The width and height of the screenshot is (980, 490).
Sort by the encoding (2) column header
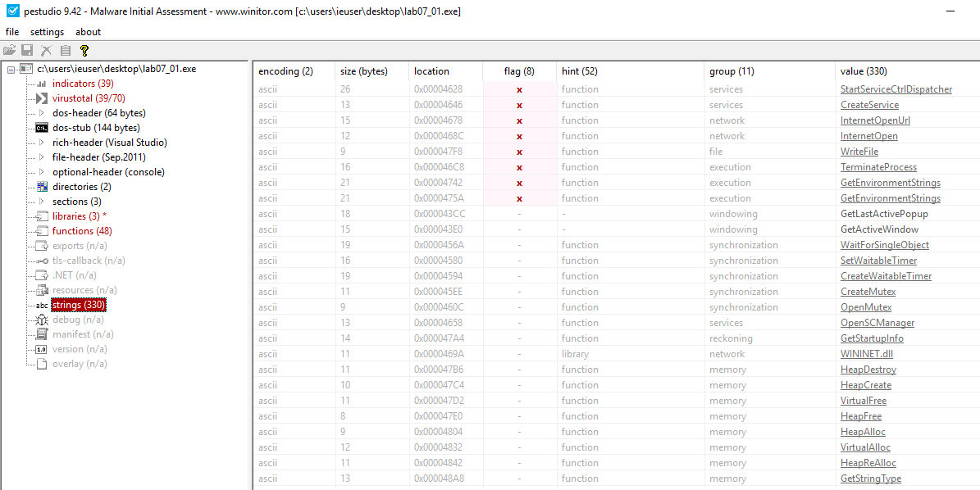tap(294, 71)
